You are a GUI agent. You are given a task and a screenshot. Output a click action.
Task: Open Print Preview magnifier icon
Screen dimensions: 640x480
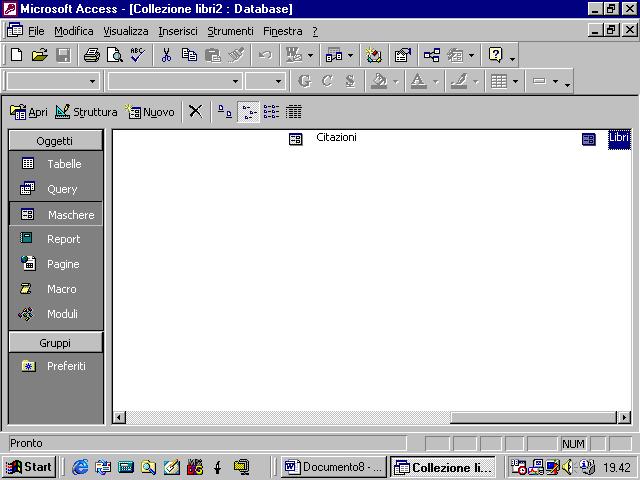point(115,55)
